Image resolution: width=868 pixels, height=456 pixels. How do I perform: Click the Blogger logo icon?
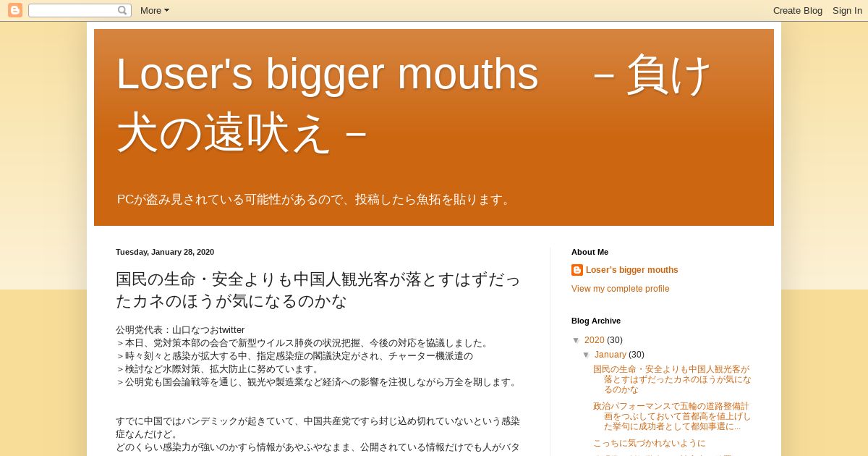(x=15, y=10)
